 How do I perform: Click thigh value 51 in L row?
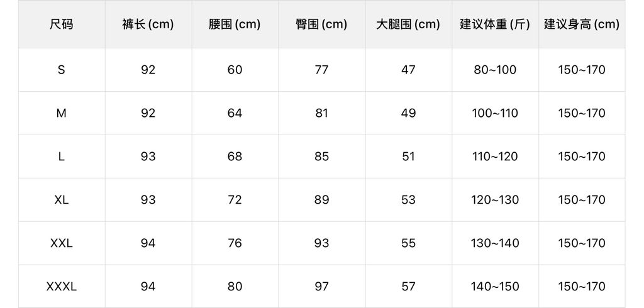coord(408,157)
